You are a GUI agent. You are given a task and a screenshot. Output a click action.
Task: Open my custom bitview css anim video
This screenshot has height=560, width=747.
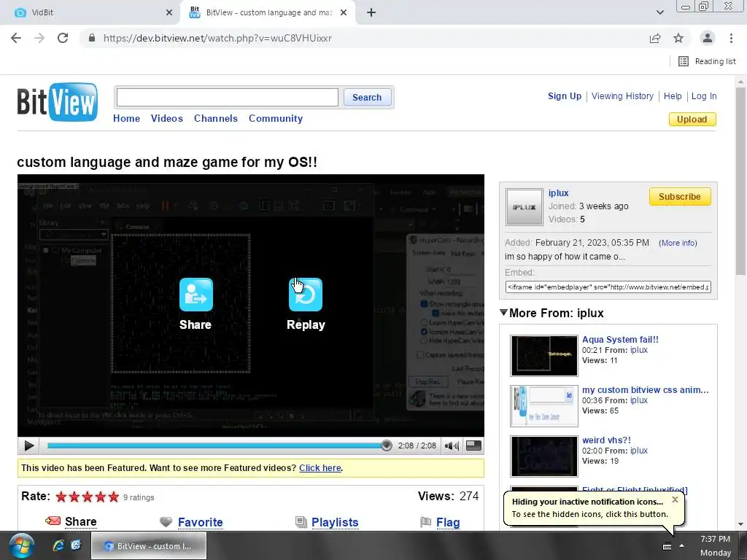pos(645,389)
